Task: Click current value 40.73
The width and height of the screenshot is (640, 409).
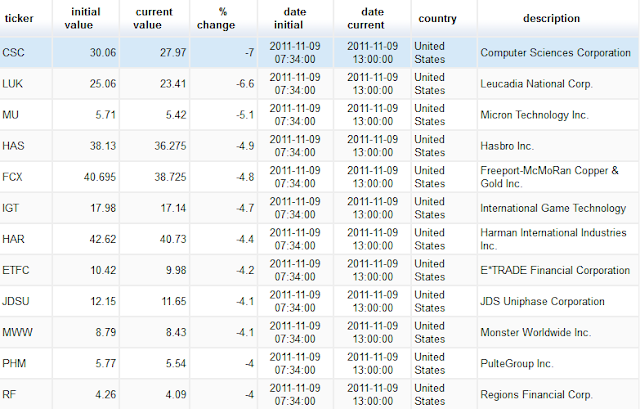Action: (x=173, y=239)
